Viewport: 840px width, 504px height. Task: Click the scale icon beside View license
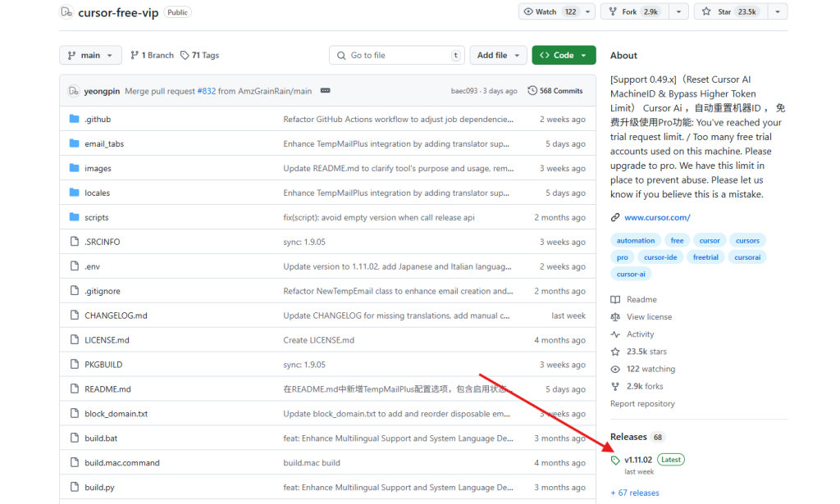[615, 316]
